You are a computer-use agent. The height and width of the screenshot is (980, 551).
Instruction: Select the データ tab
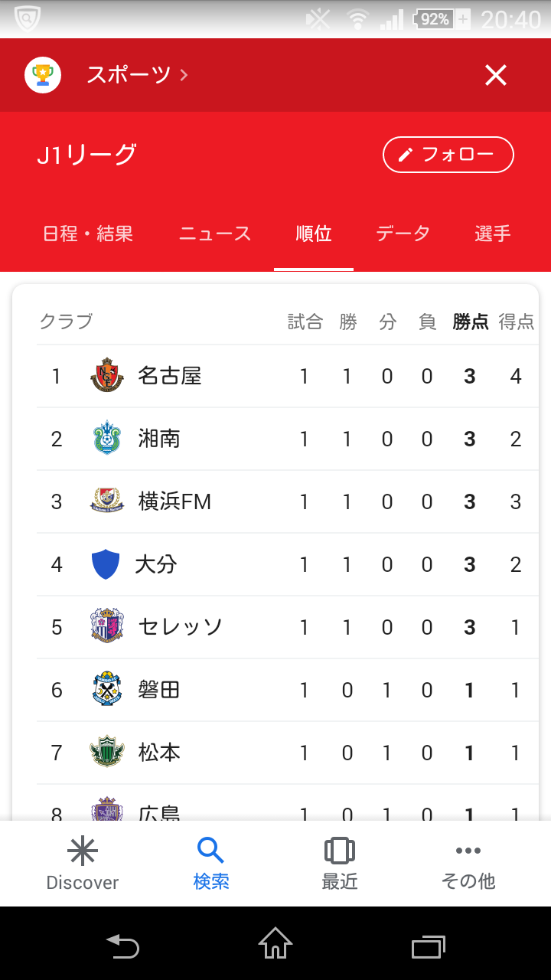point(403,234)
